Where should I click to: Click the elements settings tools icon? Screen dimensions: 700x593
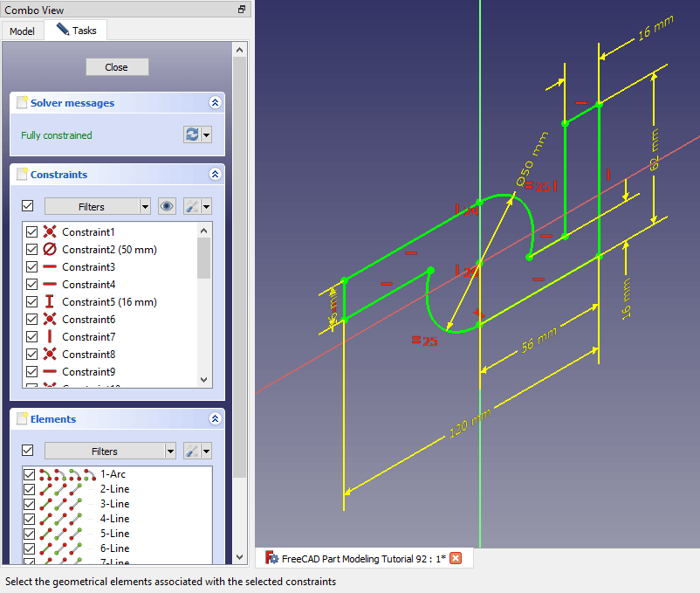click(192, 451)
